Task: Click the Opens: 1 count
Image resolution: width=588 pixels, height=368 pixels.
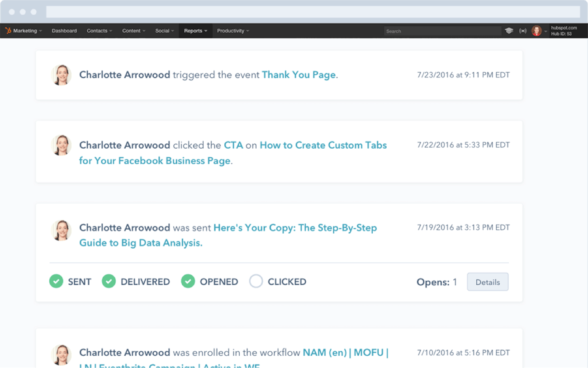Action: (437, 282)
